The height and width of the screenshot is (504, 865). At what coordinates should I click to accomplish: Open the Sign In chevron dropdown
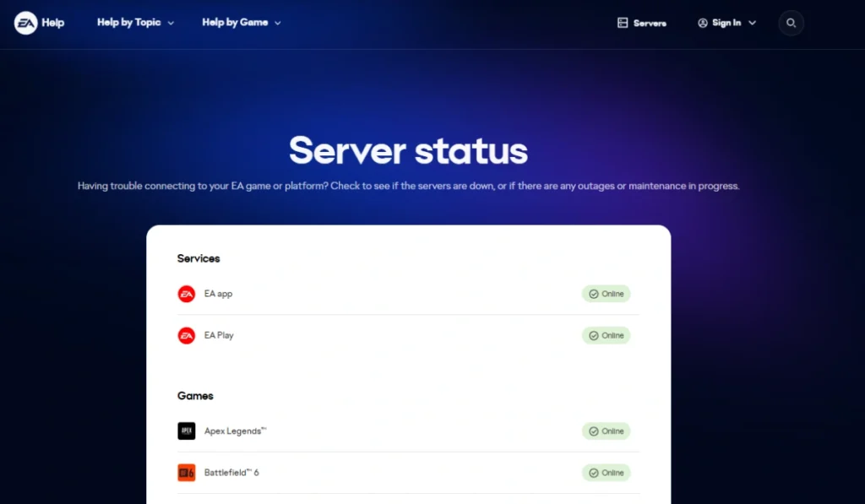[752, 23]
